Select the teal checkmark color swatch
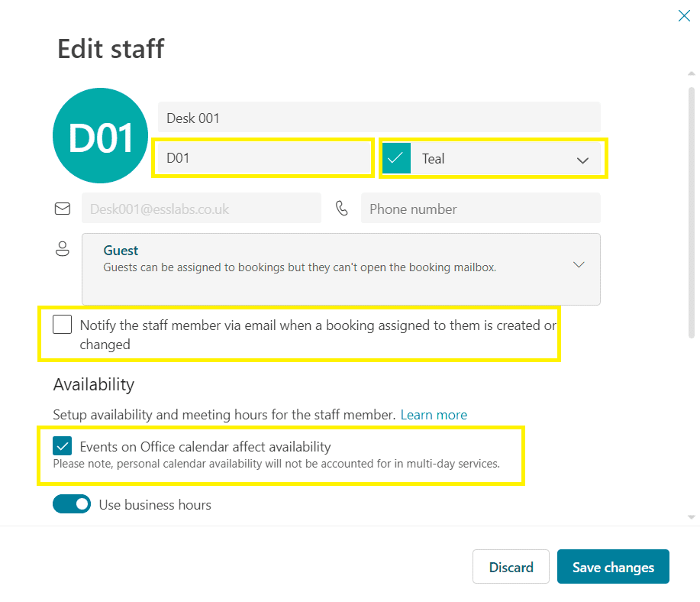This screenshot has width=700, height=602. pos(396,158)
